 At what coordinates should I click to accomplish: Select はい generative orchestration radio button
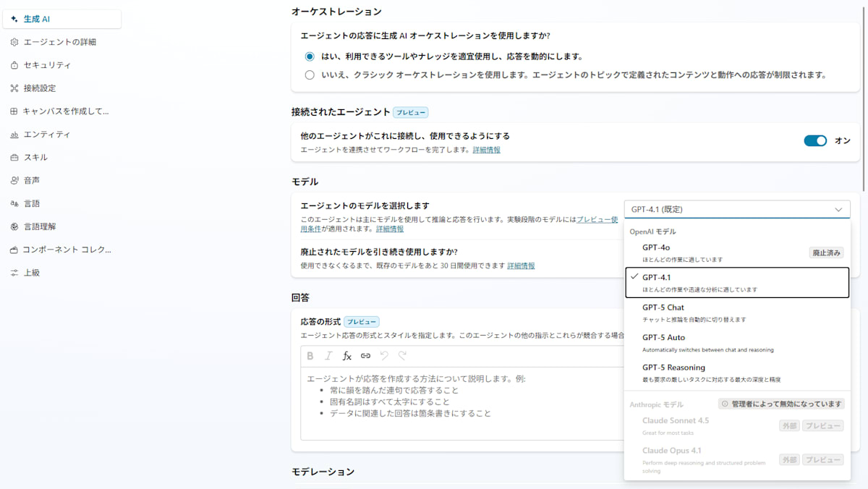(x=310, y=56)
